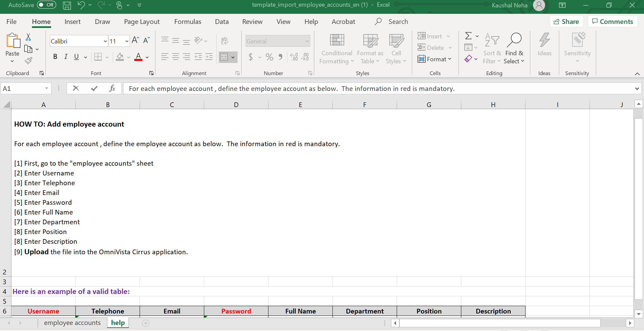Switch to the Acrobat ribbon tab

pos(343,22)
